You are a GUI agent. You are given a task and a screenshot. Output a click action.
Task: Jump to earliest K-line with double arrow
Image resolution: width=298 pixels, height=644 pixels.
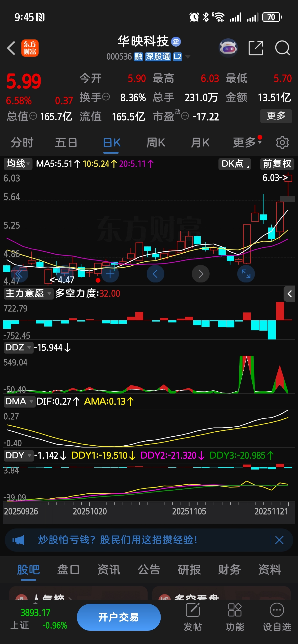pos(19,274)
